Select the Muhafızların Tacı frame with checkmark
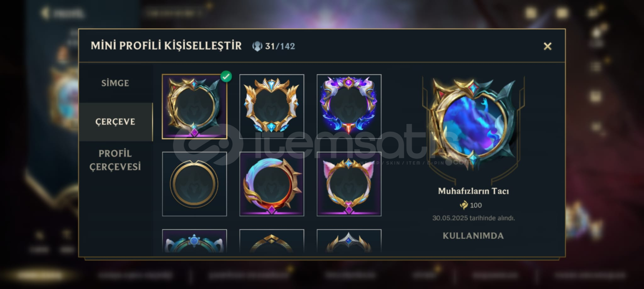644x289 pixels. tap(194, 106)
